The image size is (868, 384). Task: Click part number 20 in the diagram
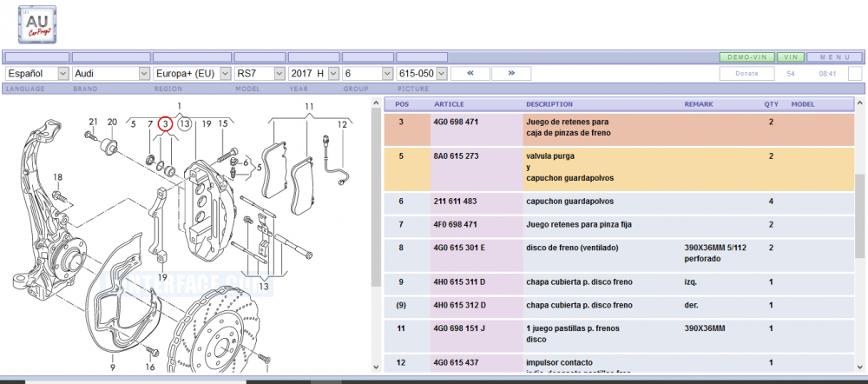pyautogui.click(x=112, y=122)
